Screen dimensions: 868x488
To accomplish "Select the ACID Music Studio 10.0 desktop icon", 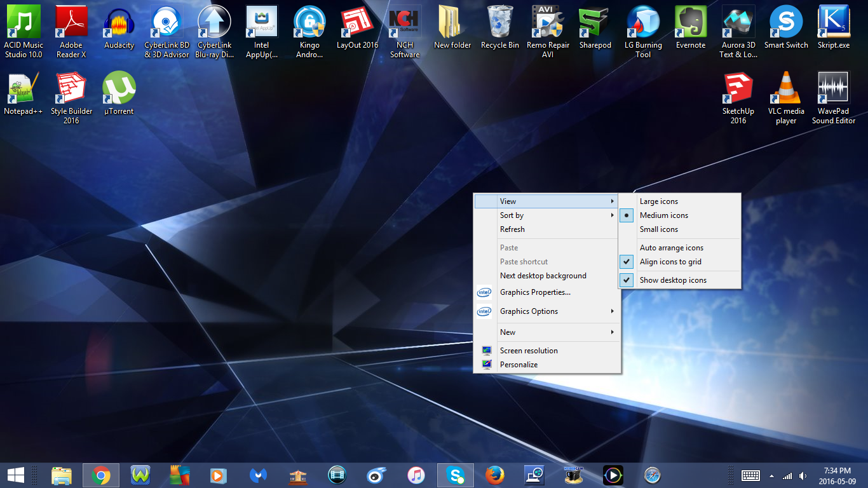I will tap(24, 32).
